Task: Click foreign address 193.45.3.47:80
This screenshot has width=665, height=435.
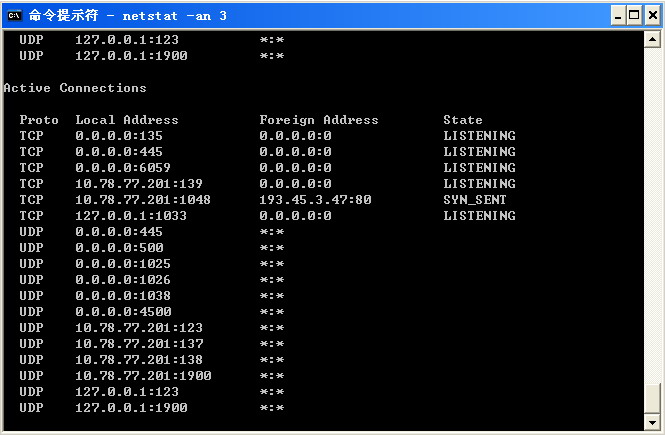Action: tap(316, 200)
